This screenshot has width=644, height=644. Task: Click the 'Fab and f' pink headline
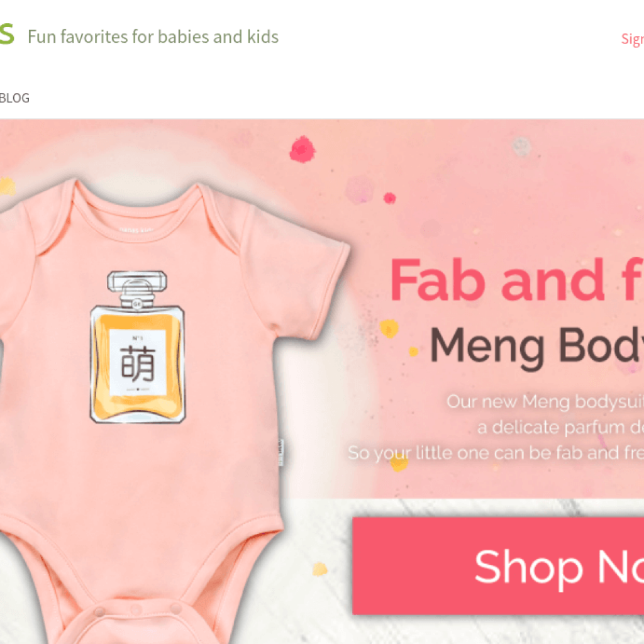(x=517, y=280)
